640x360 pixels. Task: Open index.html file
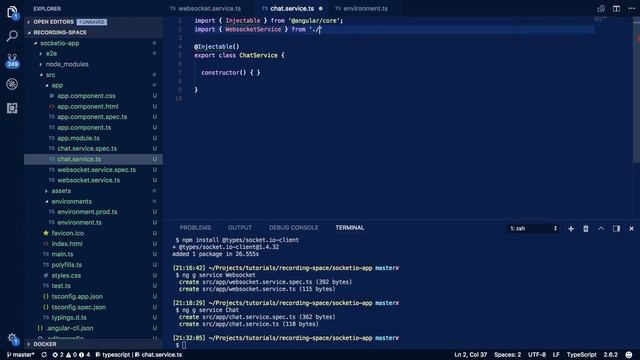(67, 244)
